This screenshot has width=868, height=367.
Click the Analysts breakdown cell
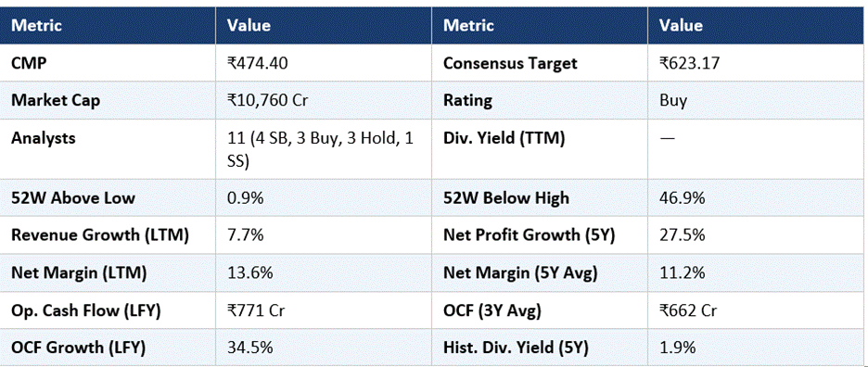324,149
